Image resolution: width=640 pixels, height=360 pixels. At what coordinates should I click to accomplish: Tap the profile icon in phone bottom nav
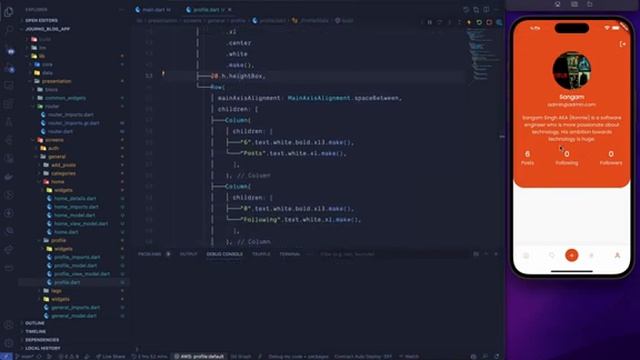click(x=617, y=255)
